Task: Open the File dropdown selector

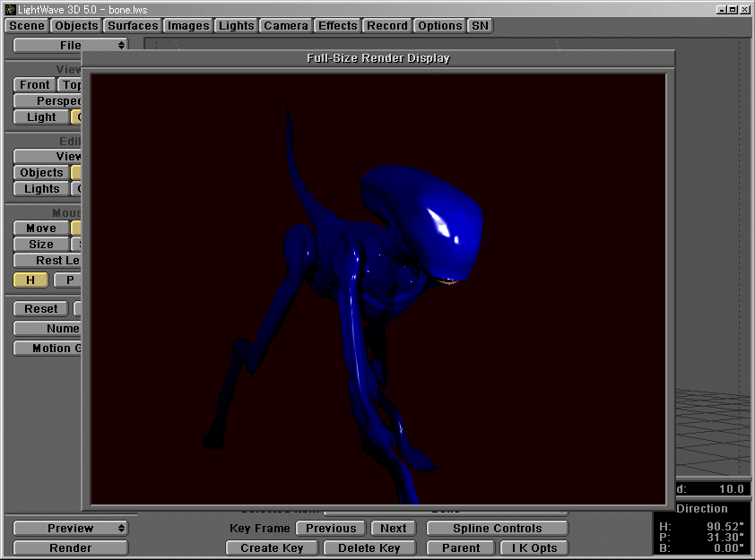Action: (x=69, y=45)
